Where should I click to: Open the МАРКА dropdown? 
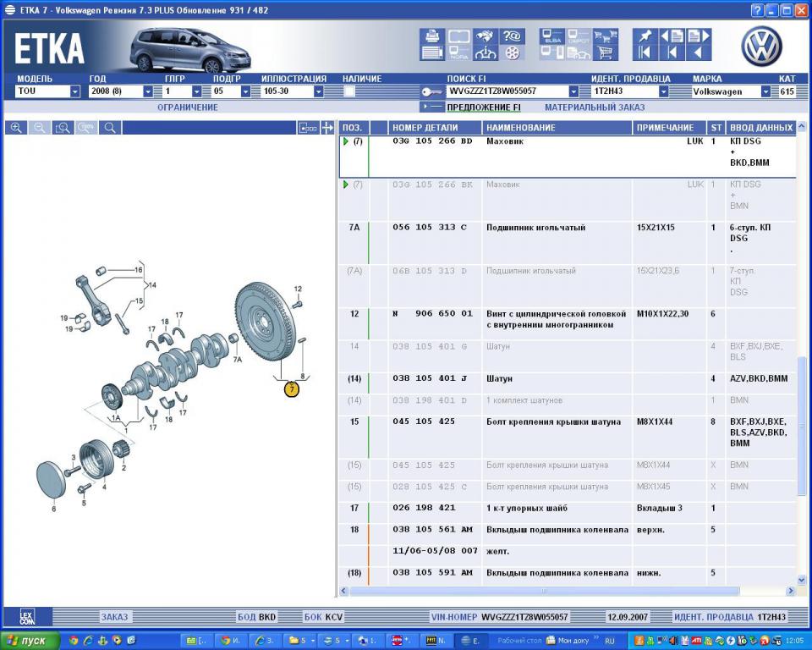click(x=765, y=91)
